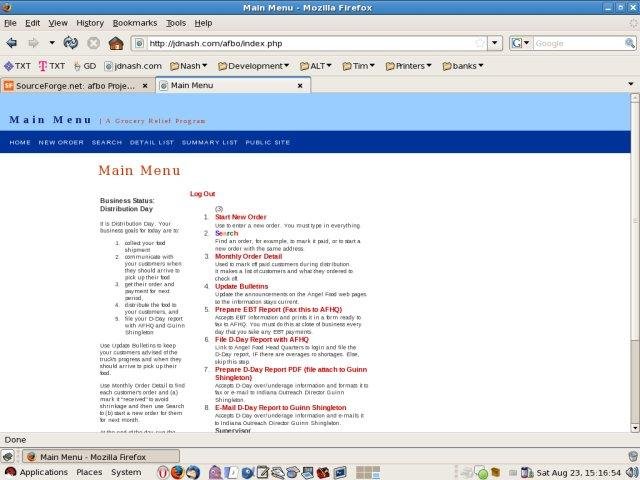Click the Forward arrow button
The image size is (640, 480).
pos(33,43)
